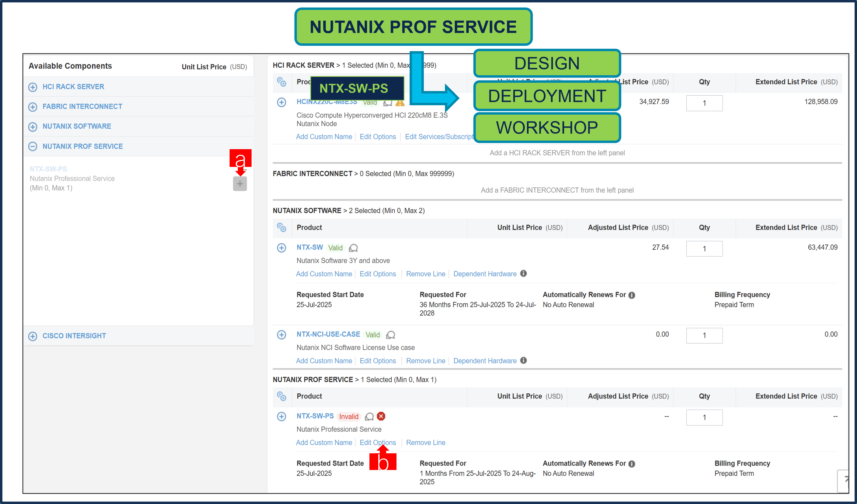
Task: Open Edit Options for NTX-SW-PS
Action: pos(378,442)
